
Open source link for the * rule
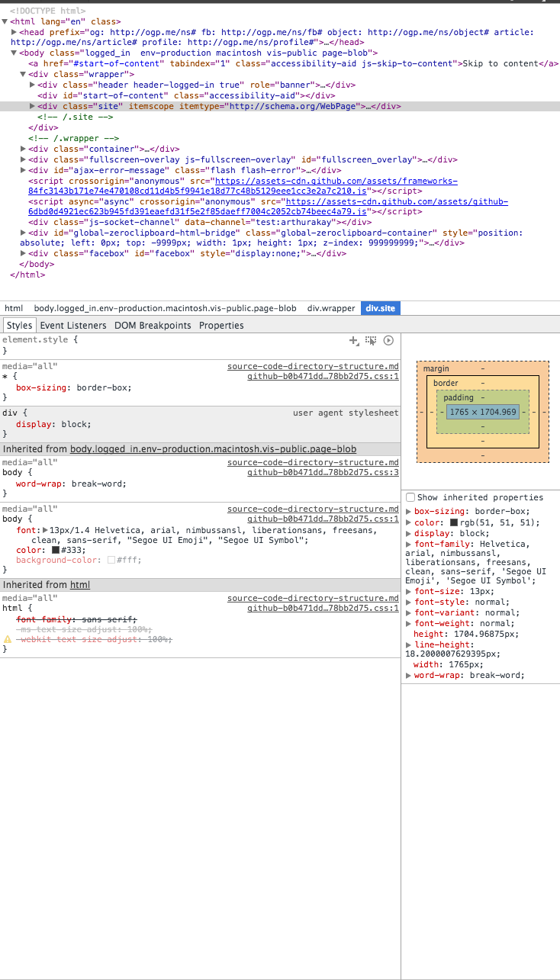point(323,377)
